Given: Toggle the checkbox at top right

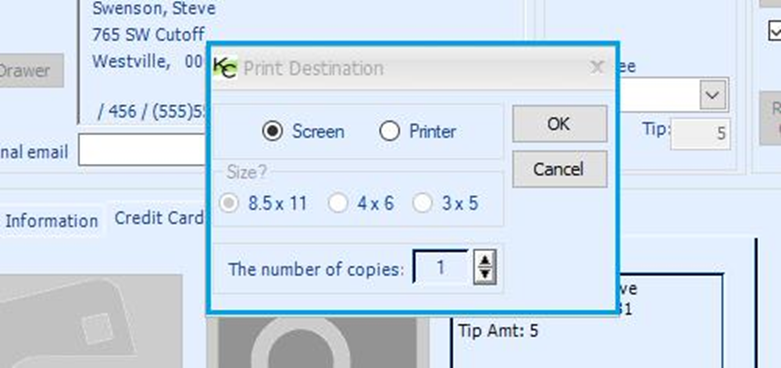Looking at the screenshot, I should point(775,31).
